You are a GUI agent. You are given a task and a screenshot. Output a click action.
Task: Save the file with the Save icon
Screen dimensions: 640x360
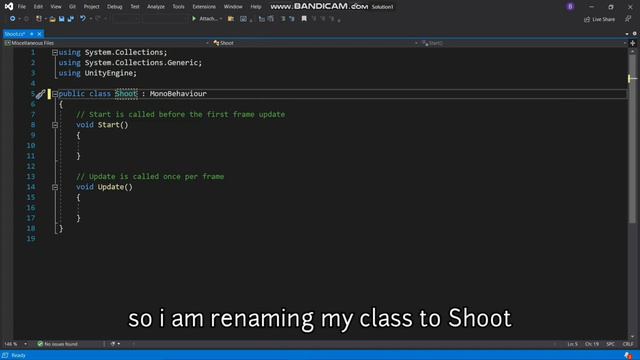[x=62, y=19]
